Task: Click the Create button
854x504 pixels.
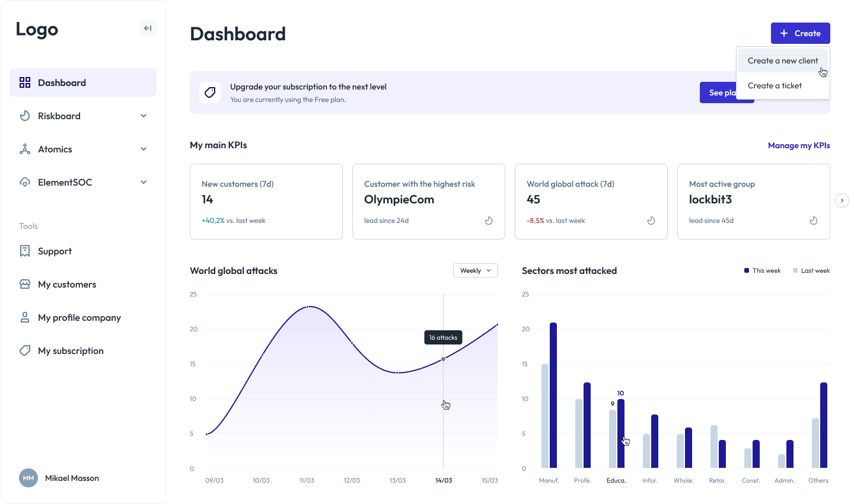Action: click(x=800, y=33)
